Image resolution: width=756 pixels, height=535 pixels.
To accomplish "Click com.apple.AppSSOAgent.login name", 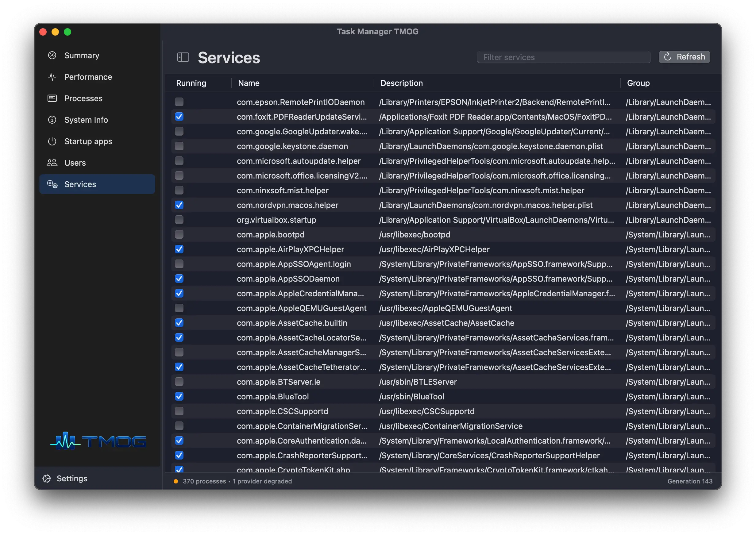I will pos(294,264).
